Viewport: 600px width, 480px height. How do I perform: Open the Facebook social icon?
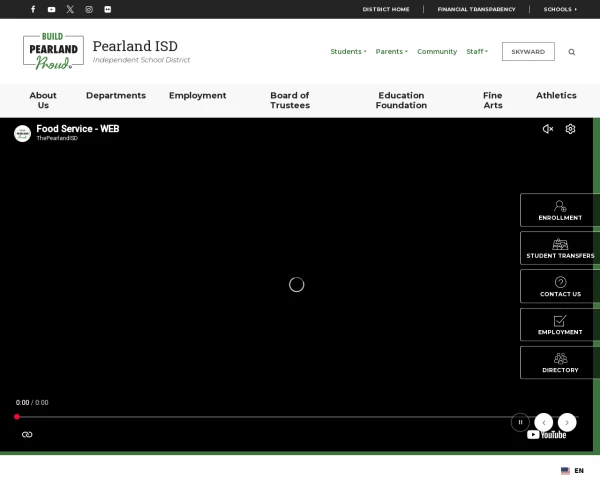pyautogui.click(x=33, y=9)
